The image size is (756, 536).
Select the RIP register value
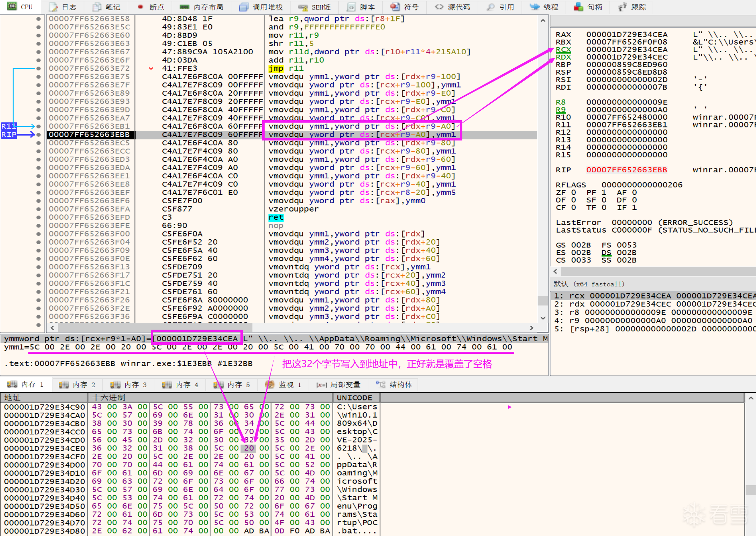pyautogui.click(x=626, y=170)
